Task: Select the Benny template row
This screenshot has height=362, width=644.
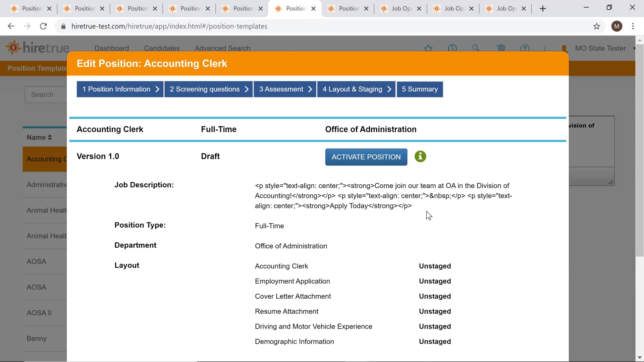Action: click(x=45, y=339)
